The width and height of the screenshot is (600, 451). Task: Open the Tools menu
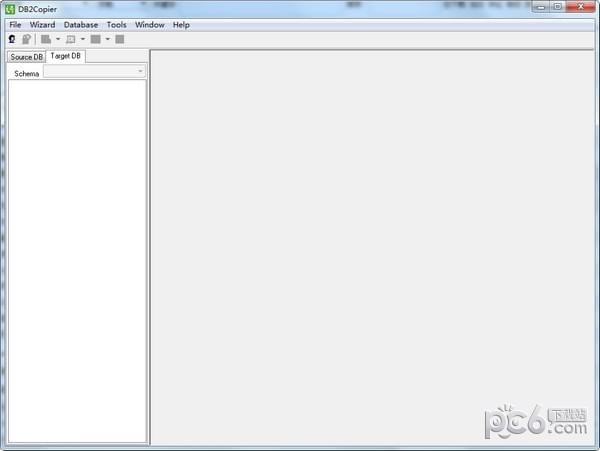(x=116, y=25)
